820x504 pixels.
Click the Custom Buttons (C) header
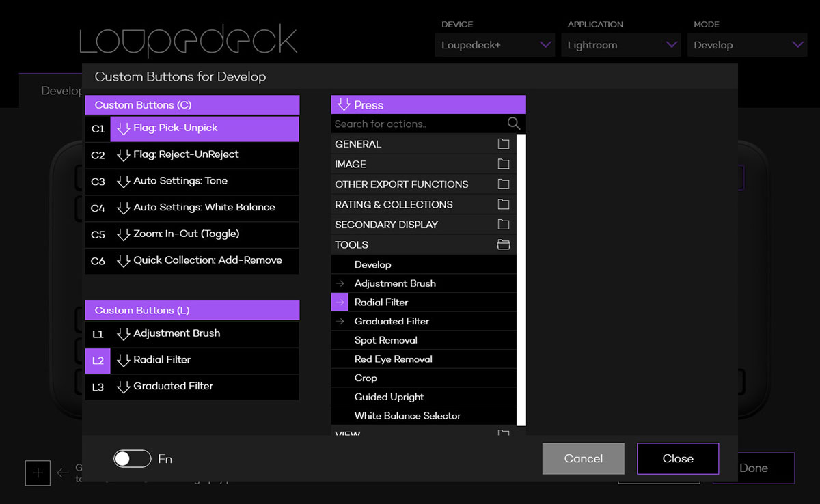192,105
